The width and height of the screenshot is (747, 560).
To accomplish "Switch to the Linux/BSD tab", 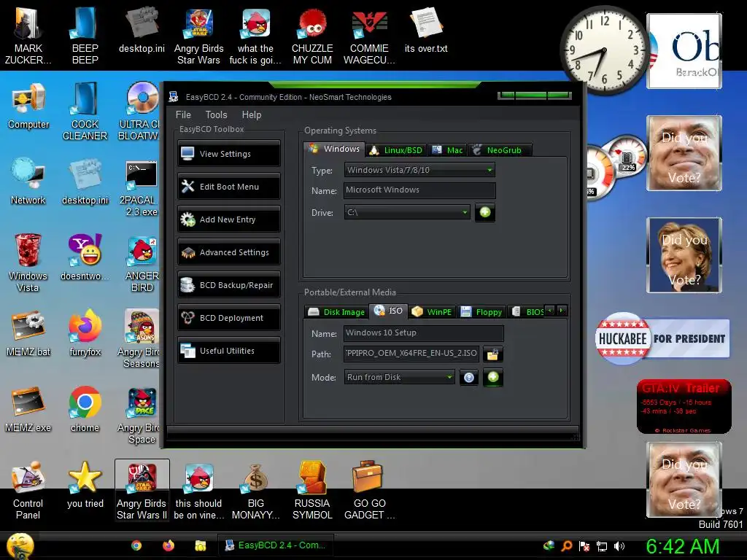I will point(396,150).
